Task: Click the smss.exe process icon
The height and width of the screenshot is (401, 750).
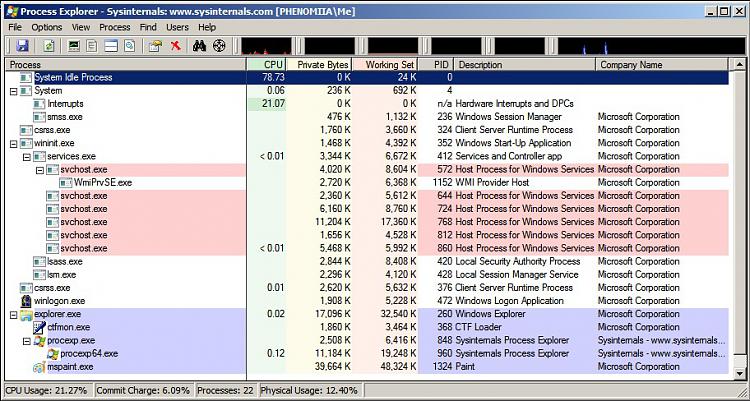Action: [39, 117]
